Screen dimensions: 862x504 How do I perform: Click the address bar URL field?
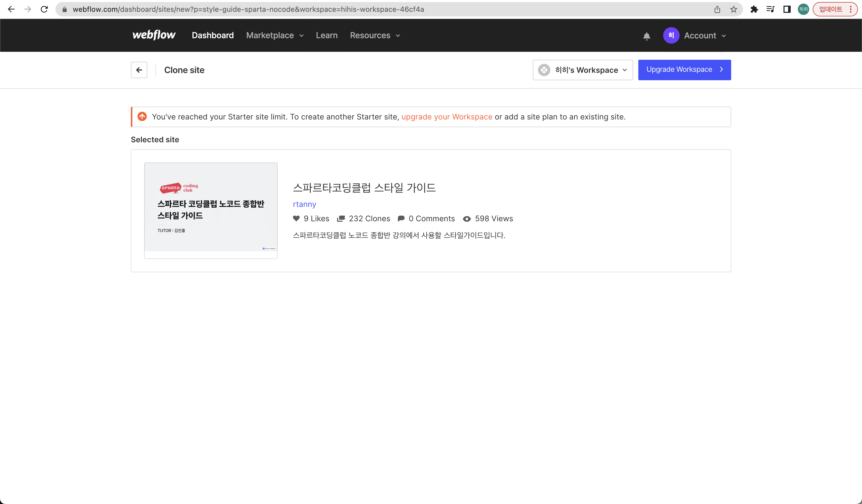[399, 9]
